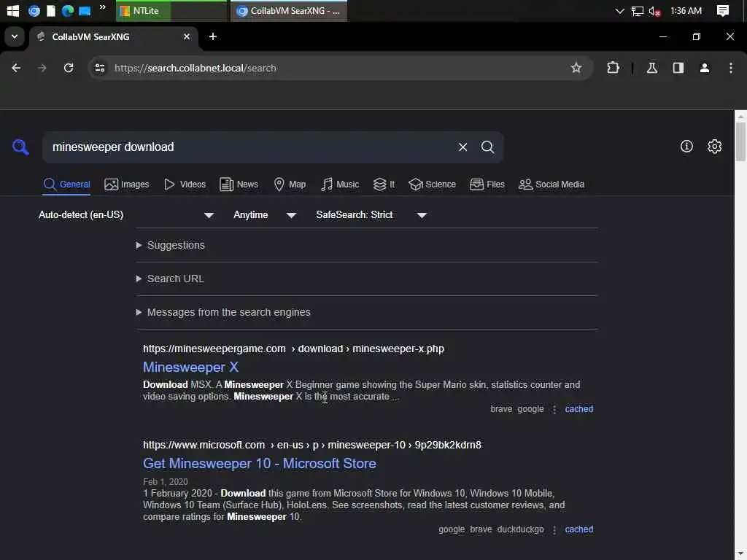
Task: Toggle the browser side panel
Action: click(x=678, y=68)
